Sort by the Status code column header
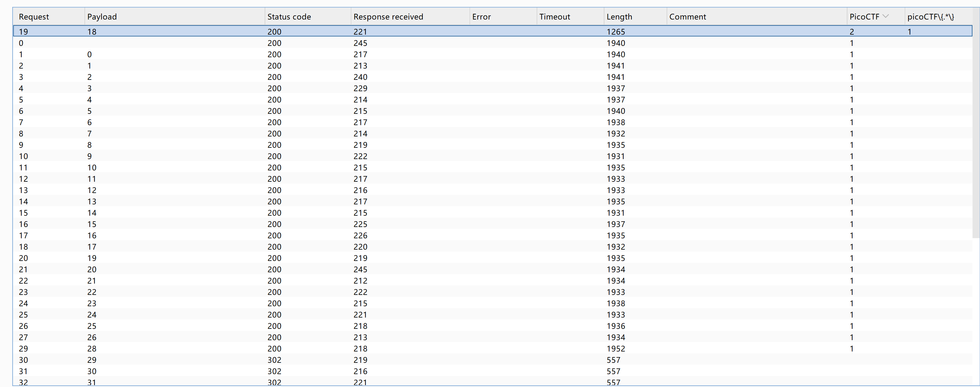This screenshot has width=980, height=387. coord(307,17)
